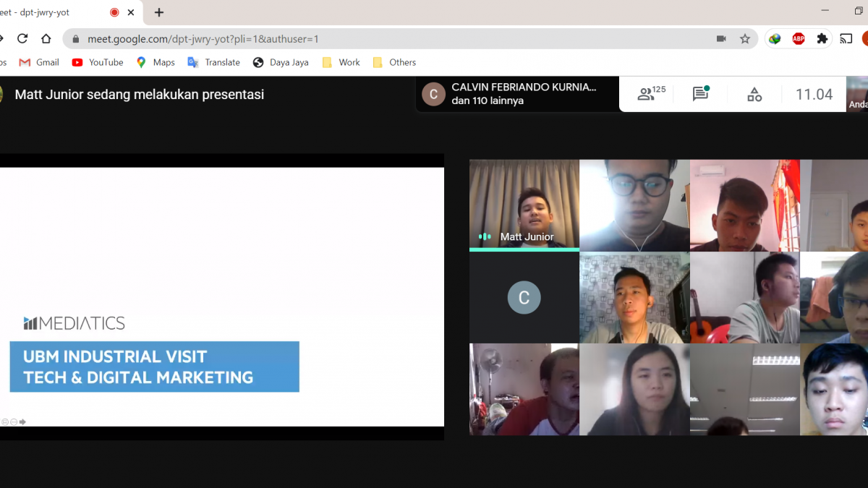Viewport: 868px width, 488px height.
Task: Expand the Work bookmarks folder
Action: (x=341, y=62)
